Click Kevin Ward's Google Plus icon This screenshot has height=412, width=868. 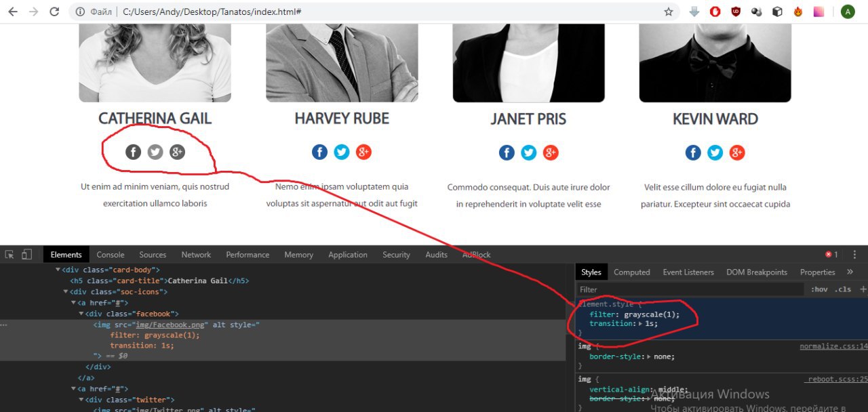[x=737, y=152]
